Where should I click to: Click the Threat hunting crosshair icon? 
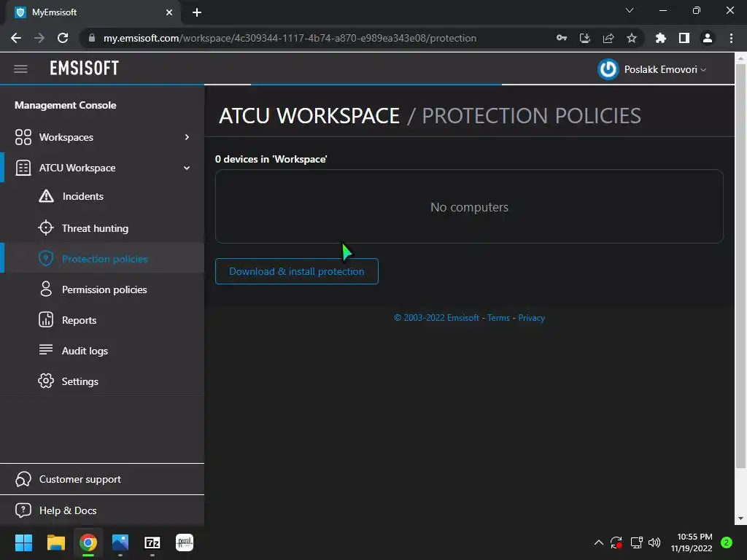point(46,228)
